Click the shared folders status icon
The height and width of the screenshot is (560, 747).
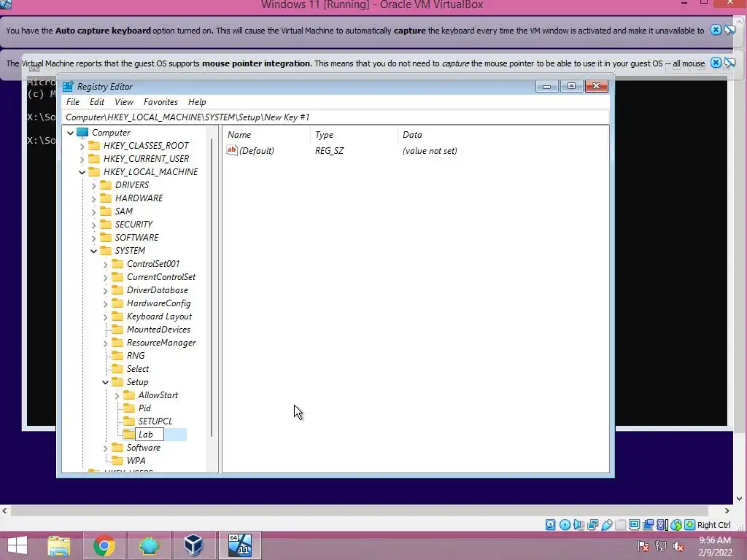coord(620,525)
